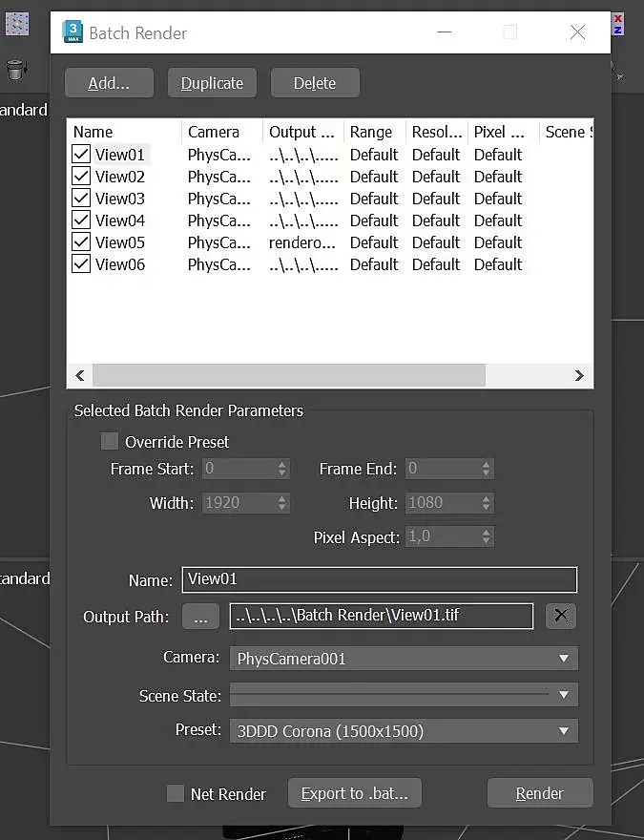
Task: Click the 3ds Max application icon in title bar
Action: [x=73, y=31]
